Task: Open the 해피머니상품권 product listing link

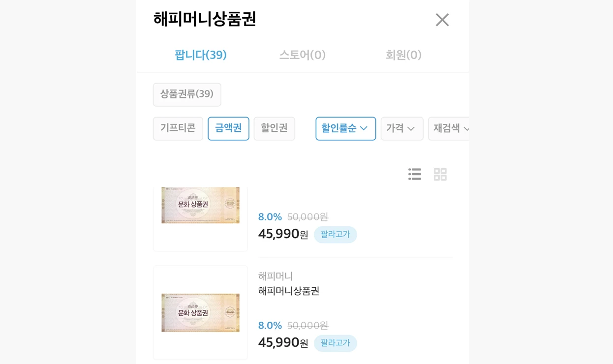Action: coord(288,291)
